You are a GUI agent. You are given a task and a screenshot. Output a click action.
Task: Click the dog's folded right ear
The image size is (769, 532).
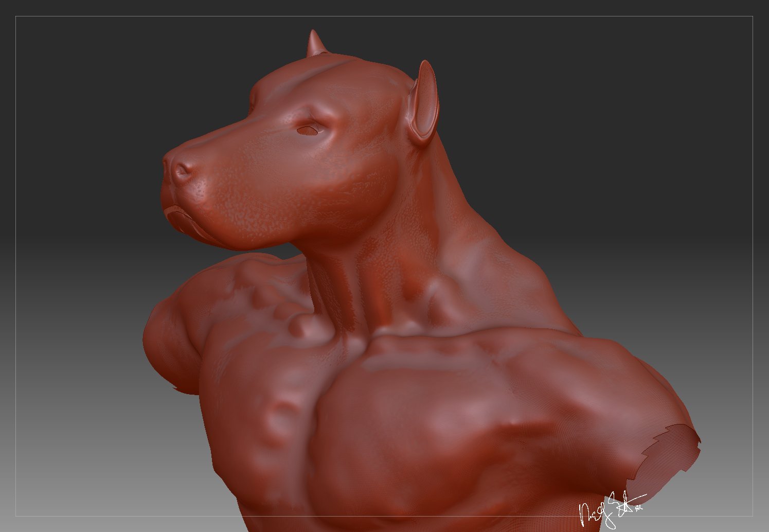424,98
